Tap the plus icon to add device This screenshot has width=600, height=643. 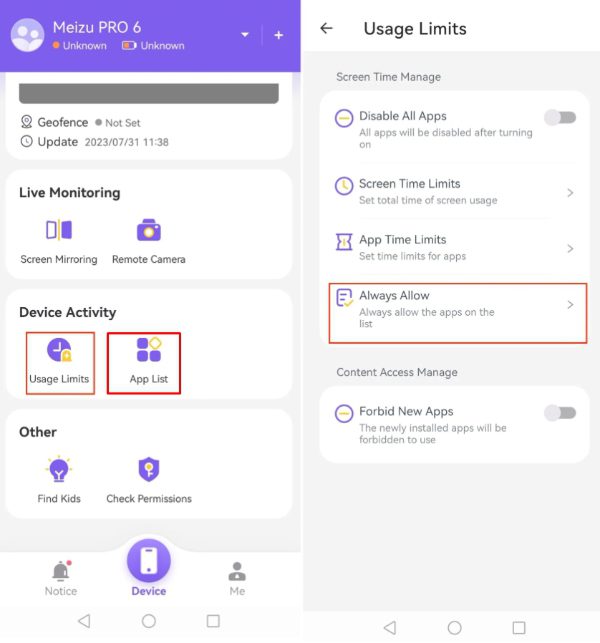278,35
